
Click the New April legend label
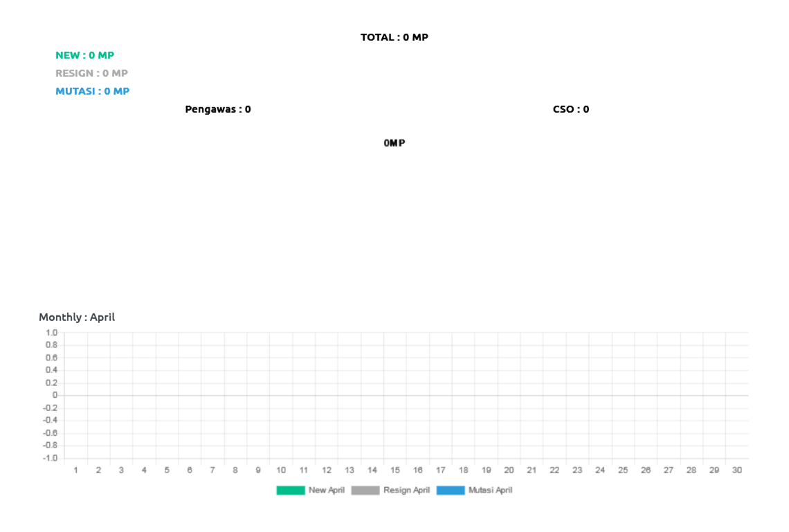click(327, 490)
